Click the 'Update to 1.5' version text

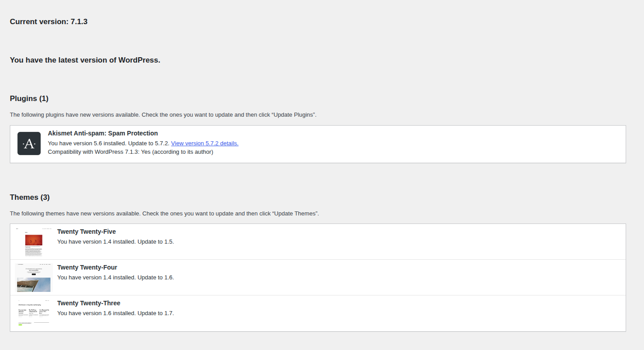click(x=155, y=242)
